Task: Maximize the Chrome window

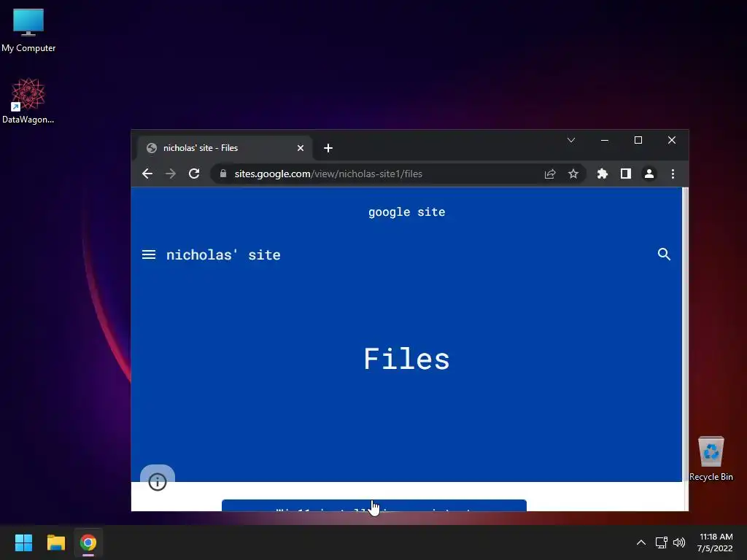Action: pyautogui.click(x=638, y=140)
